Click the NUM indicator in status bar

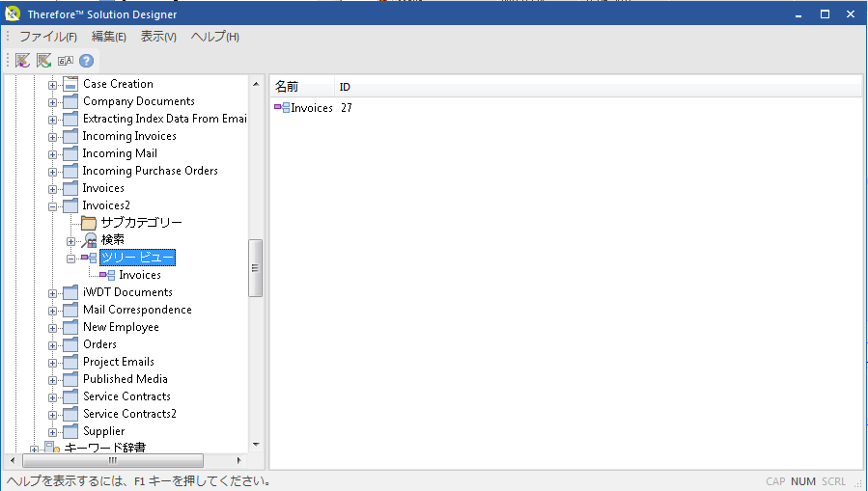[x=802, y=481]
